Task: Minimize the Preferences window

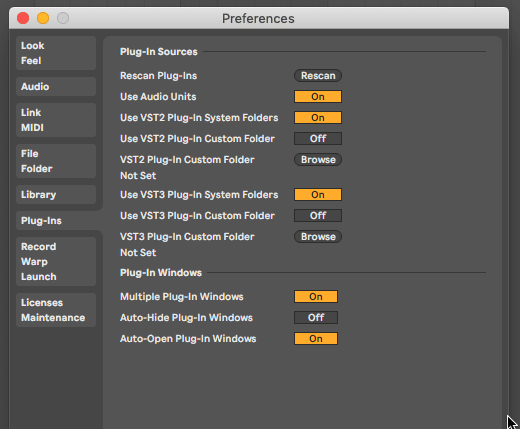Action: (x=43, y=18)
